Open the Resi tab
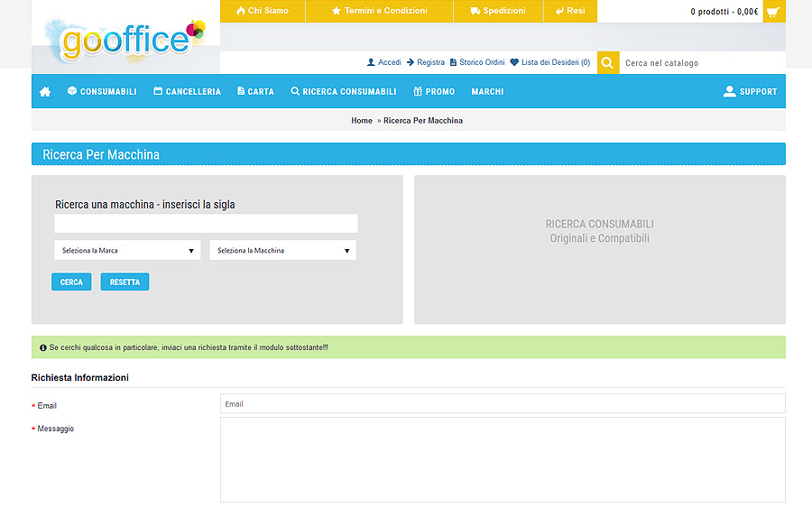Viewport: 812px width, 508px height. [x=570, y=11]
